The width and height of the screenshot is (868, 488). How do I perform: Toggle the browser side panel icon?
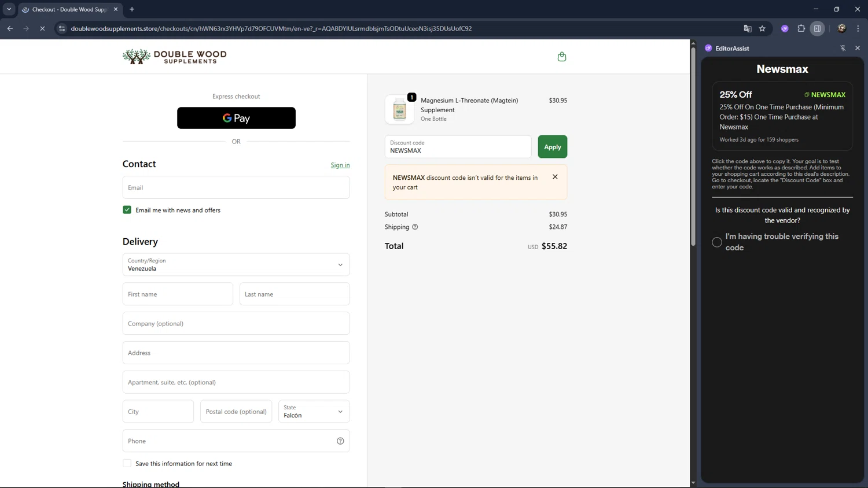[817, 28]
